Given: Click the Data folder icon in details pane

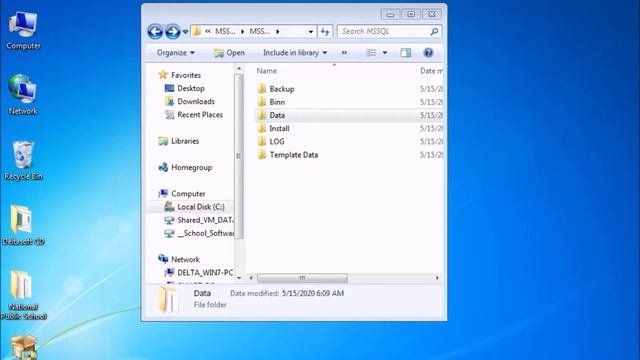Looking at the screenshot, I should [x=168, y=299].
